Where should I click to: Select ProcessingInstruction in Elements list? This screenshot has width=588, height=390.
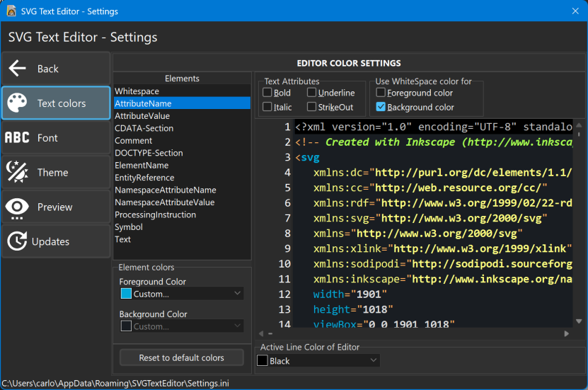click(x=183, y=215)
